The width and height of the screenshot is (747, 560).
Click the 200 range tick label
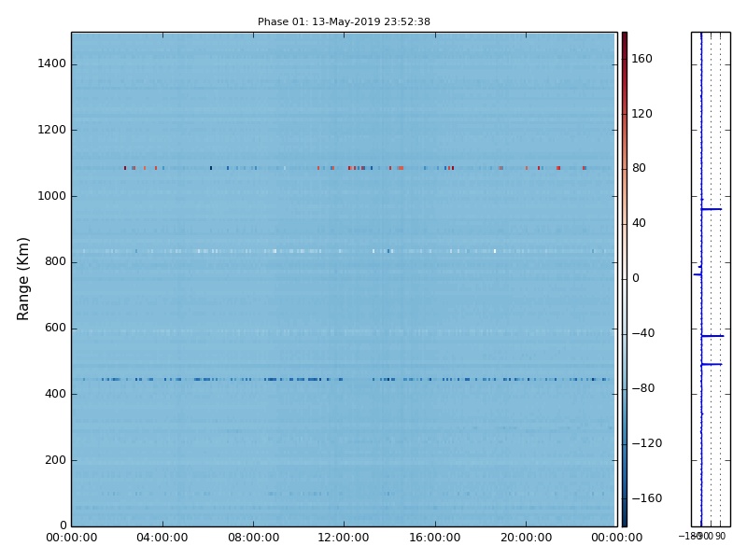(x=56, y=460)
